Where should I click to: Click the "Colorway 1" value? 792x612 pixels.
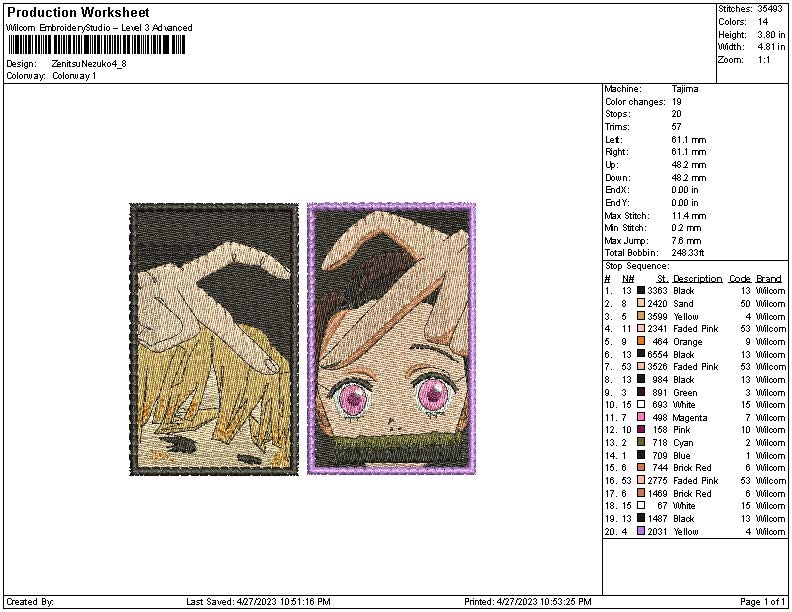click(74, 76)
